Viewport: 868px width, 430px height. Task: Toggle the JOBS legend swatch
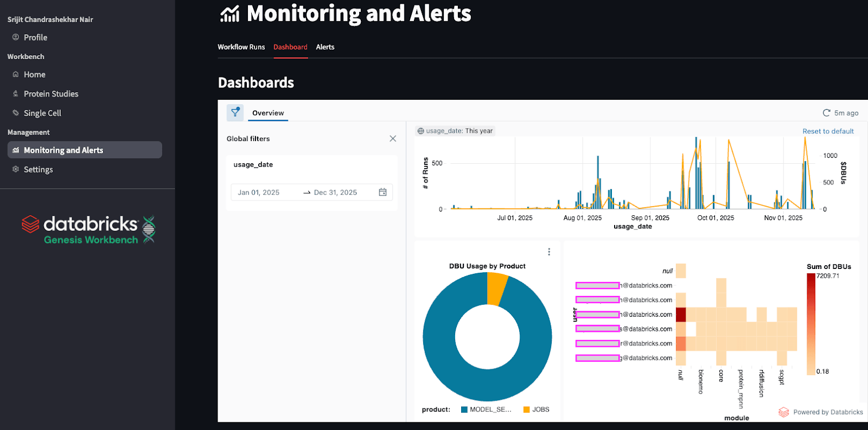pos(526,409)
